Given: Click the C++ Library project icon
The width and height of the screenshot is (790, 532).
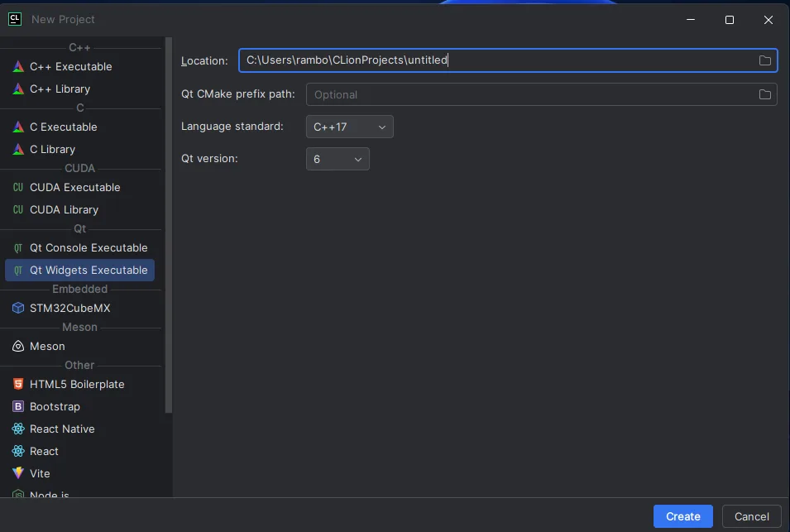Looking at the screenshot, I should coord(18,89).
